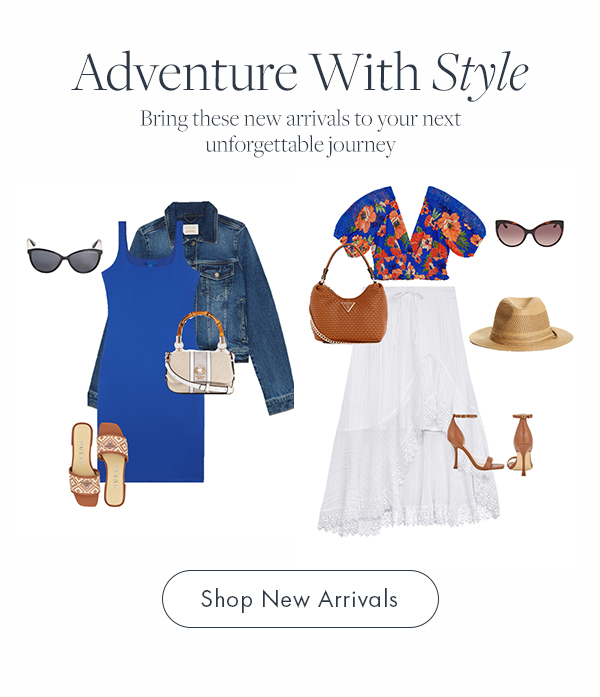Choose the black cat-eye sunglasses
600x697 pixels.
[x=64, y=256]
